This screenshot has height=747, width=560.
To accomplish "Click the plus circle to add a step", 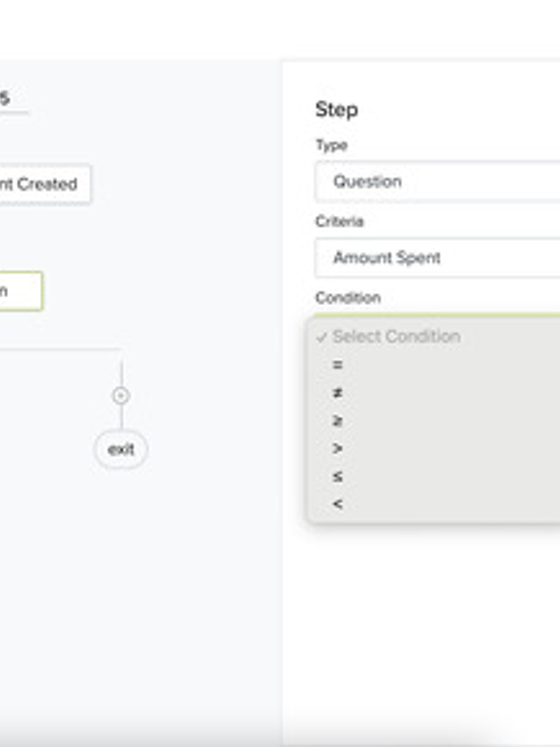I will pyautogui.click(x=121, y=396).
